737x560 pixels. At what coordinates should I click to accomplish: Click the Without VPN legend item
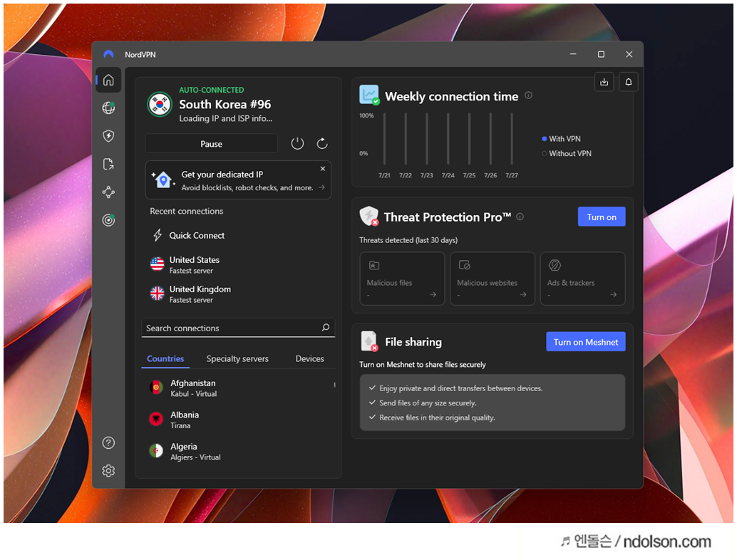click(x=567, y=153)
